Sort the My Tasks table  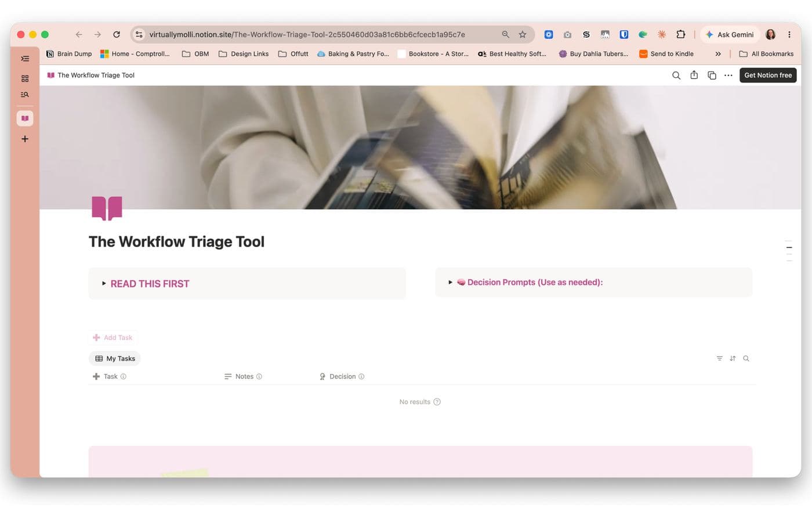(733, 359)
